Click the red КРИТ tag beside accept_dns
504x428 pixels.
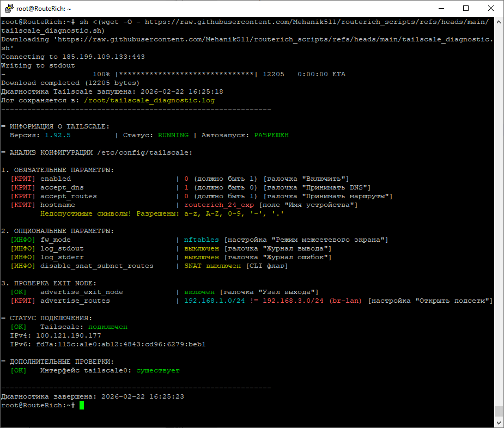[x=23, y=187]
